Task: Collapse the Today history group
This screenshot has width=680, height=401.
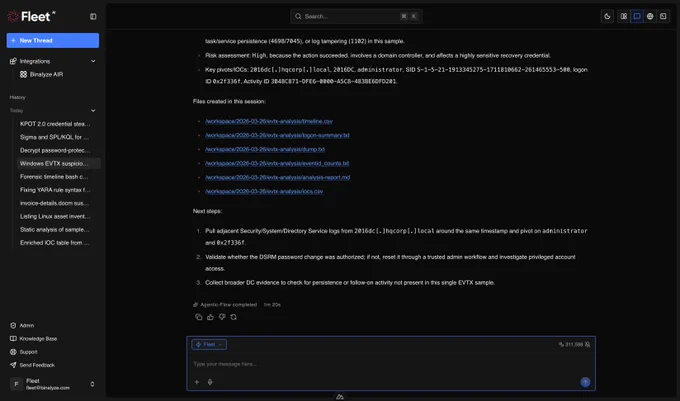Action: click(93, 111)
